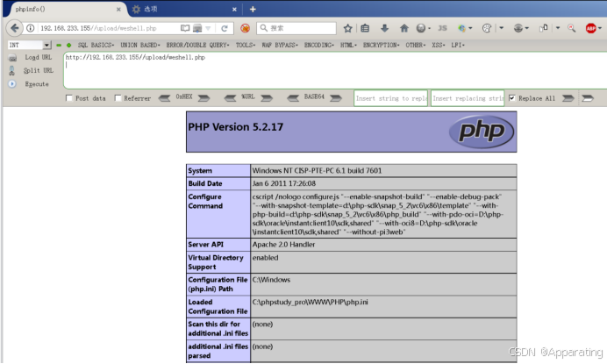Screen dimensions: 607x364
Task: Open the UNION BASED menu
Action: (x=140, y=46)
